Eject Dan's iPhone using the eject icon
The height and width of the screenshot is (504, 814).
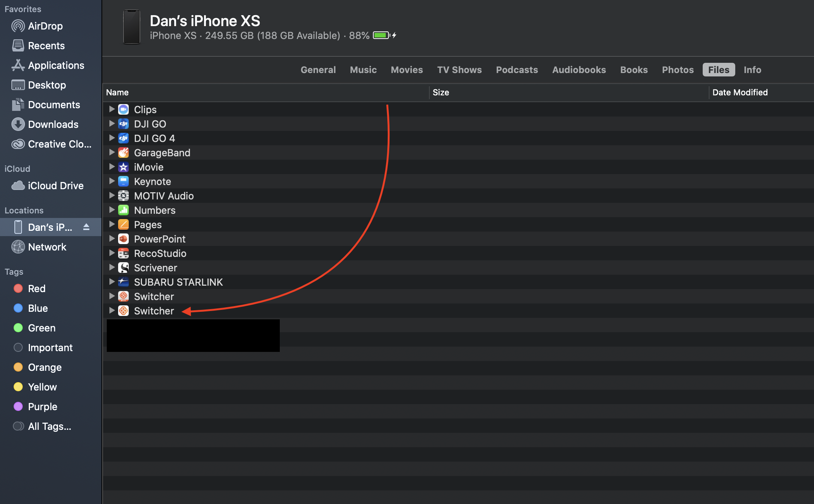coord(86,227)
